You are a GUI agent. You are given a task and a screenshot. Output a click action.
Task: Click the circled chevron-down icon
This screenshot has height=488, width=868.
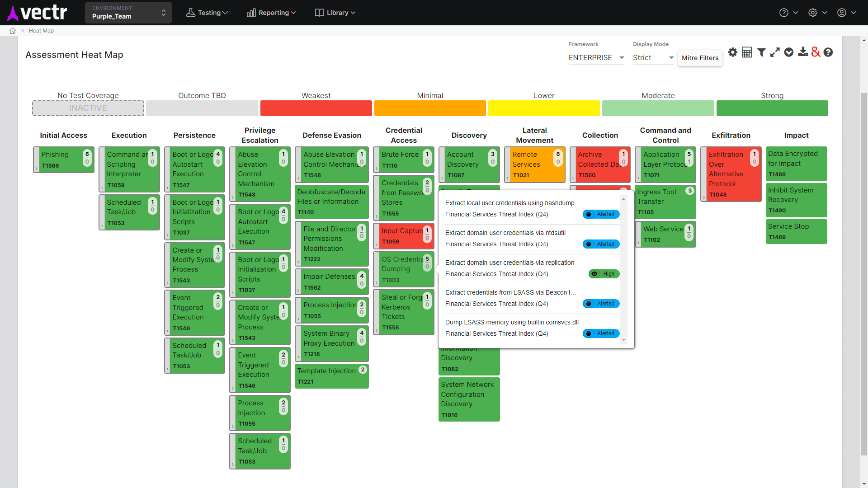click(x=789, y=52)
